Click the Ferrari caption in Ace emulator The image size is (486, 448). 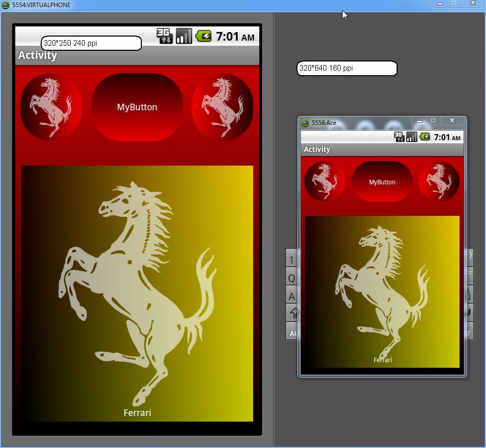point(382,360)
